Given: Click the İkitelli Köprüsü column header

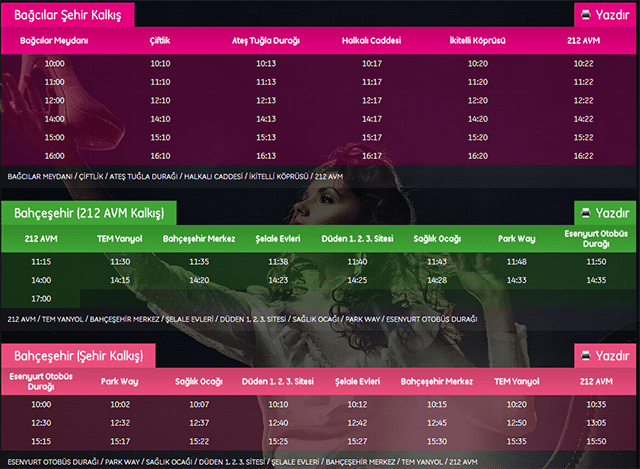Looking at the screenshot, I should (x=477, y=41).
